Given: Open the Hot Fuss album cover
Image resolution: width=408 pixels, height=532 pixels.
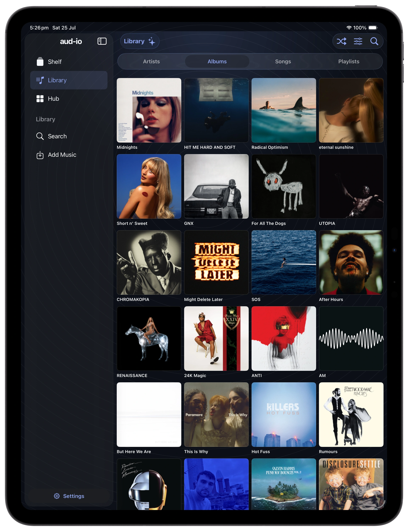Looking at the screenshot, I should [x=284, y=414].
